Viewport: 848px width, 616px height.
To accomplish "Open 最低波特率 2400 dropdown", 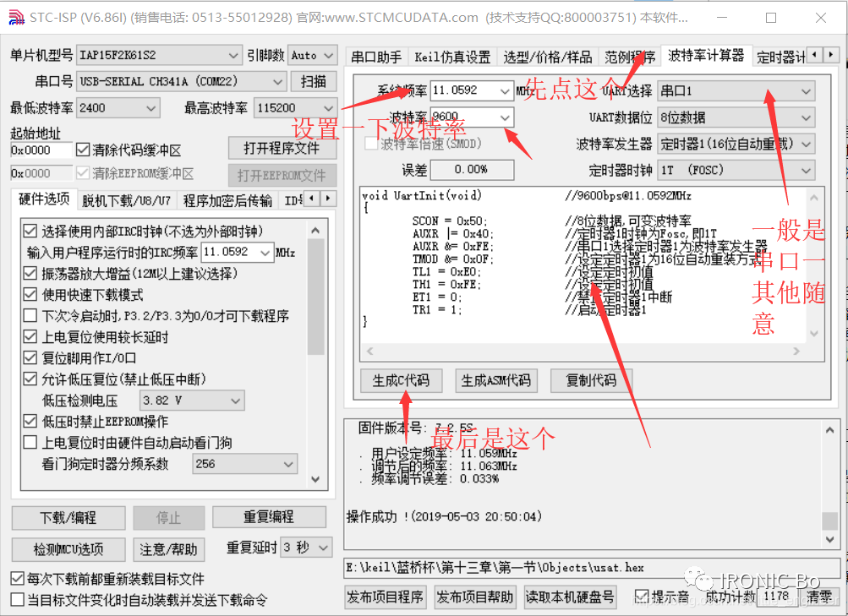I will 118,108.
